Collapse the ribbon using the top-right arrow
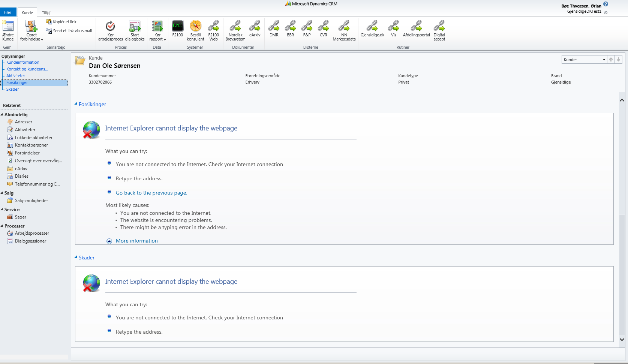The image size is (628, 364). click(606, 12)
